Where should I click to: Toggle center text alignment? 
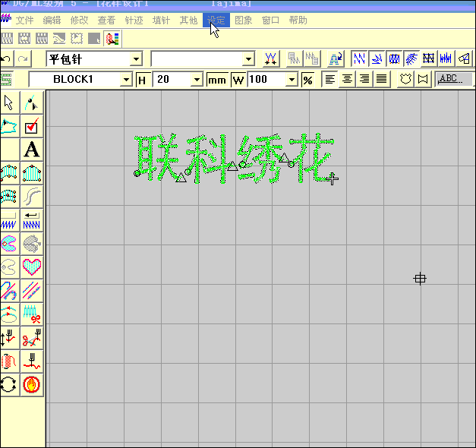click(348, 79)
